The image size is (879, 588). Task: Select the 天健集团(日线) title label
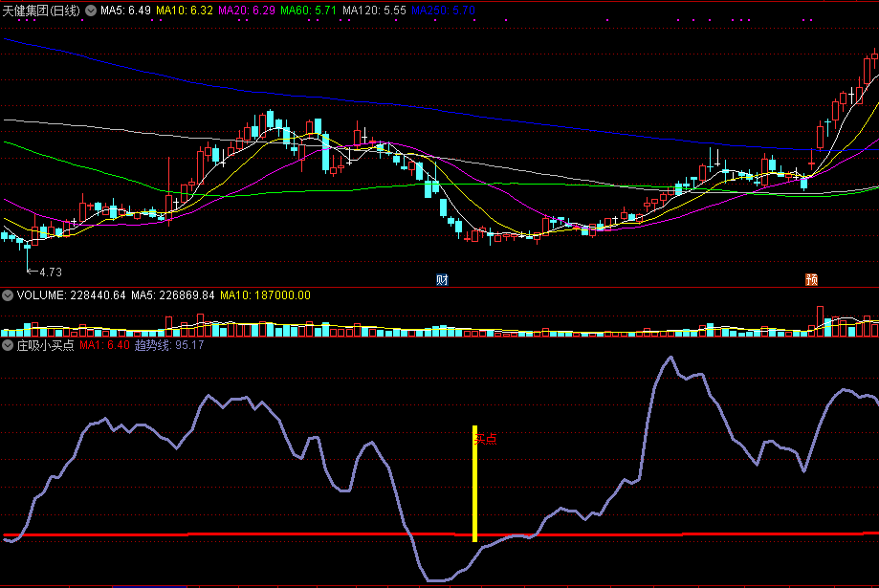coord(41,11)
